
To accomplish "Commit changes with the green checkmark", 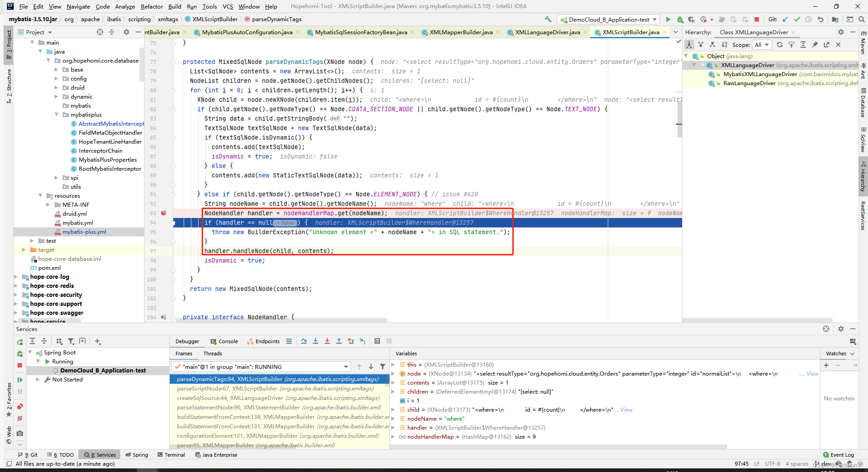I will [797, 19].
